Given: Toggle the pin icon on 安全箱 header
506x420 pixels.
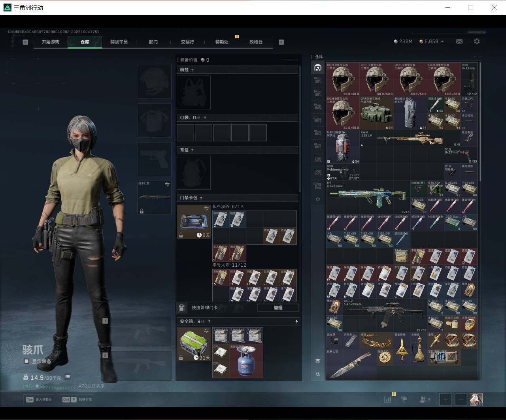Looking at the screenshot, I should point(296,322).
